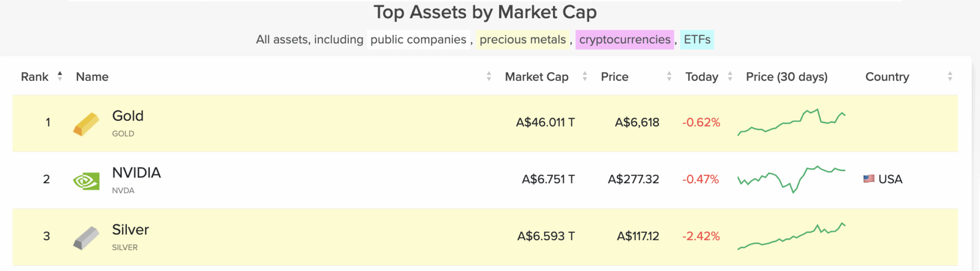This screenshot has width=980, height=271.
Task: Sort by Market Cap arrows
Action: 584,76
